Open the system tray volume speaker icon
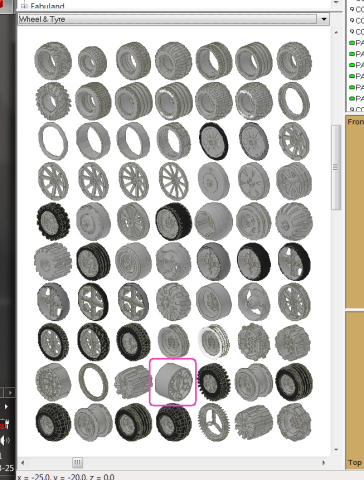Image resolution: width=364 pixels, height=480 pixels. 5,440
